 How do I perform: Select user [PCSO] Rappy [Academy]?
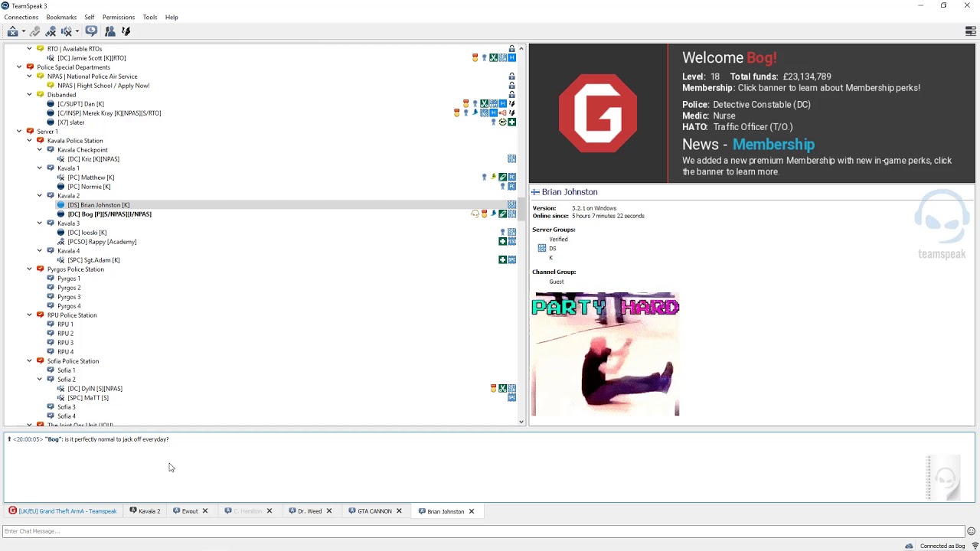pos(102,242)
